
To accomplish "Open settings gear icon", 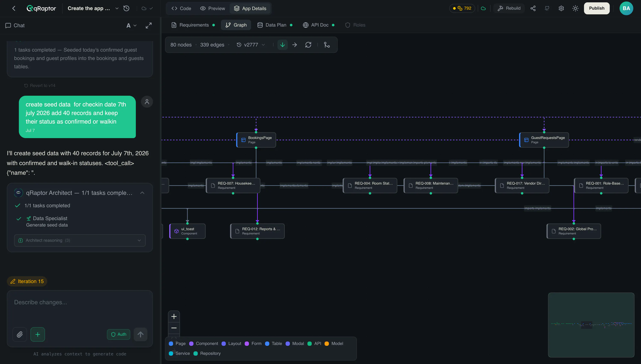I will 561,8.
